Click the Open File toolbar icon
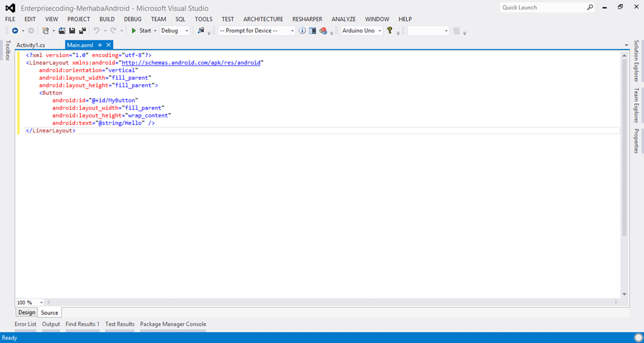This screenshot has height=343, width=644. click(x=62, y=30)
